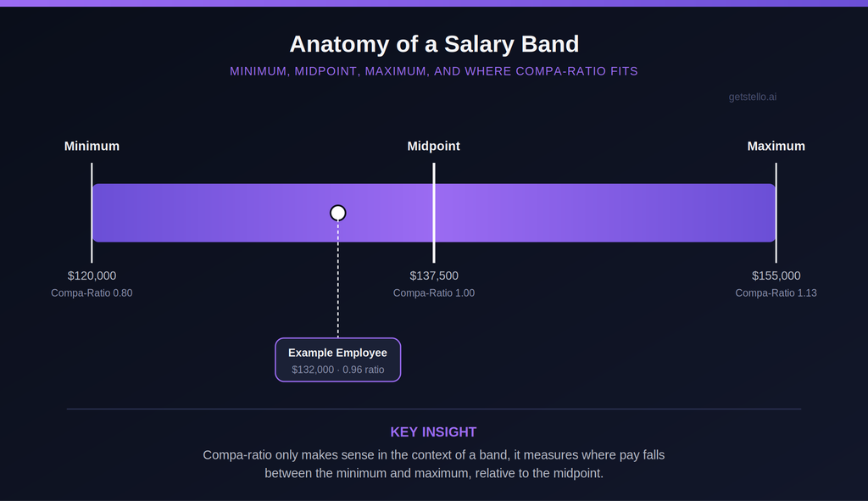Click the Midpoint label
Image resolution: width=868 pixels, height=501 pixels.
coord(433,146)
